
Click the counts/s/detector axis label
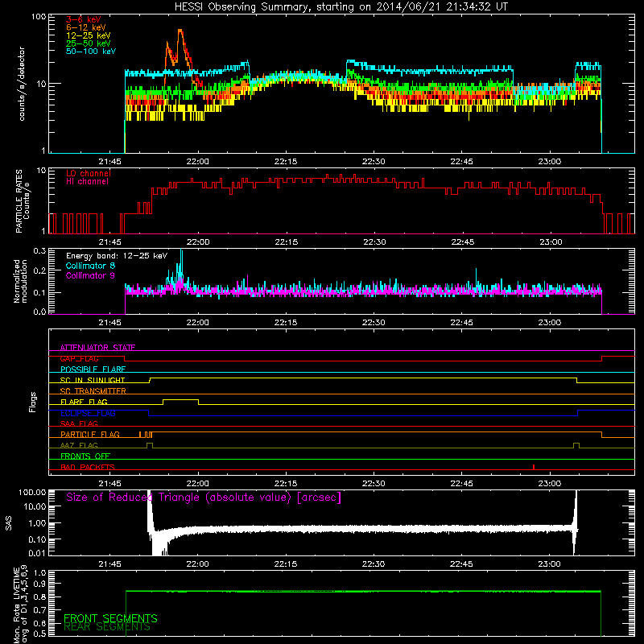[x=22, y=84]
